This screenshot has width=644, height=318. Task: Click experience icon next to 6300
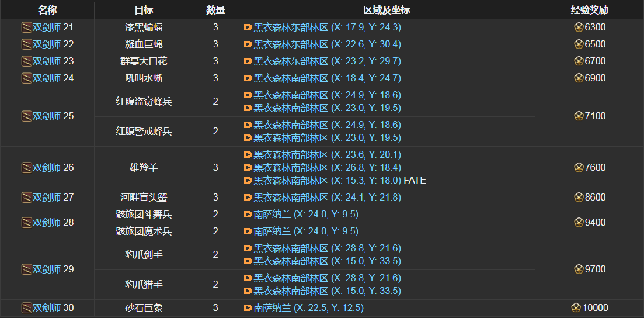[x=579, y=27]
